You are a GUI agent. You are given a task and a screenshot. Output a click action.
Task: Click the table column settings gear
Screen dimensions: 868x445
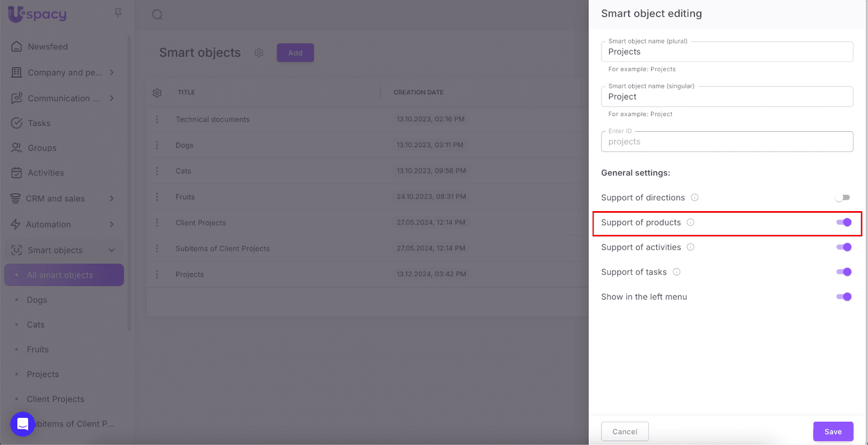pyautogui.click(x=157, y=93)
